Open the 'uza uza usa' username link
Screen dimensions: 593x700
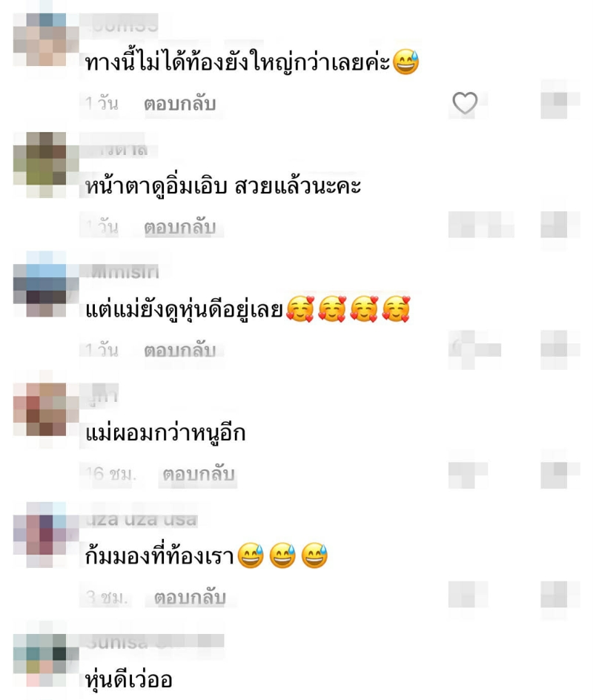click(141, 519)
